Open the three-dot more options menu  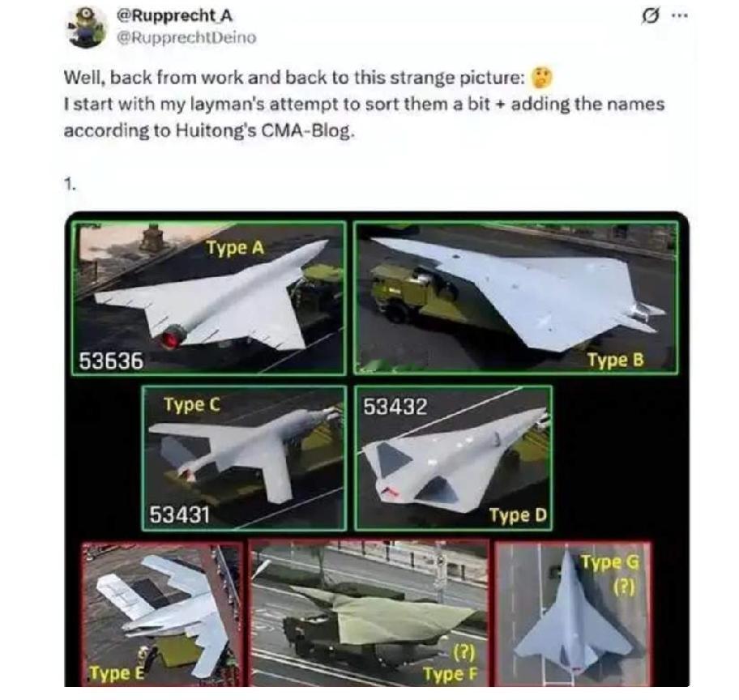click(680, 15)
